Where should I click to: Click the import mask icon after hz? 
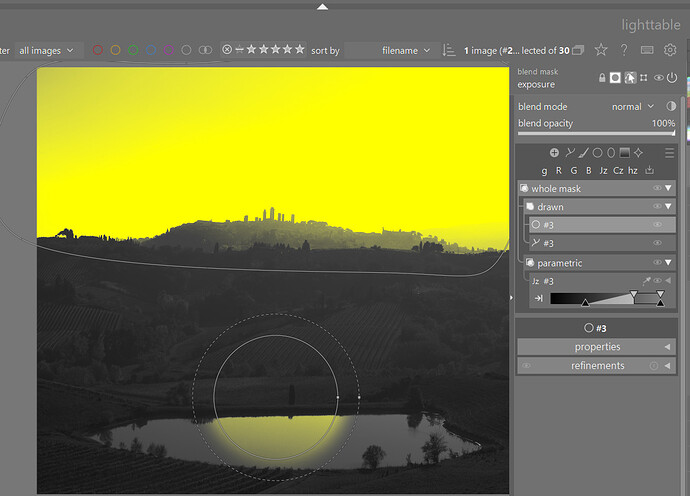click(x=650, y=170)
